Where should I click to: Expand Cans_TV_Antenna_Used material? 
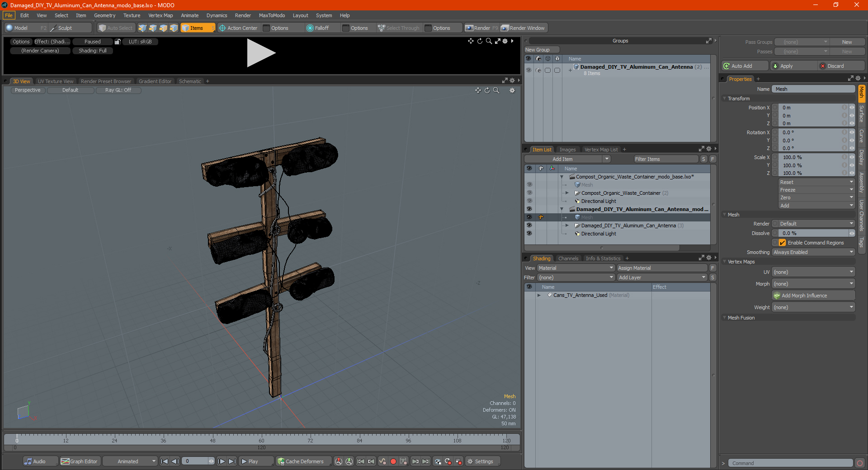click(539, 295)
